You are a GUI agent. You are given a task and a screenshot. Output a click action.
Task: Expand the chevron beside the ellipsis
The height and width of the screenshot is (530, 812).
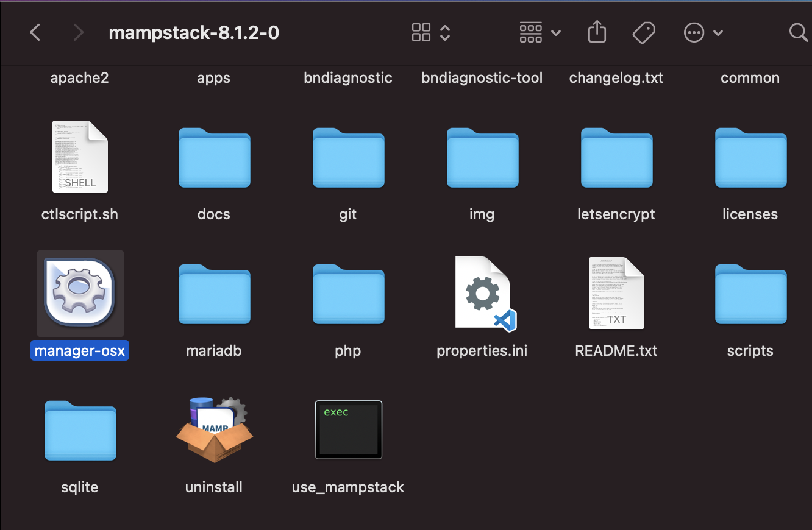[x=718, y=33]
